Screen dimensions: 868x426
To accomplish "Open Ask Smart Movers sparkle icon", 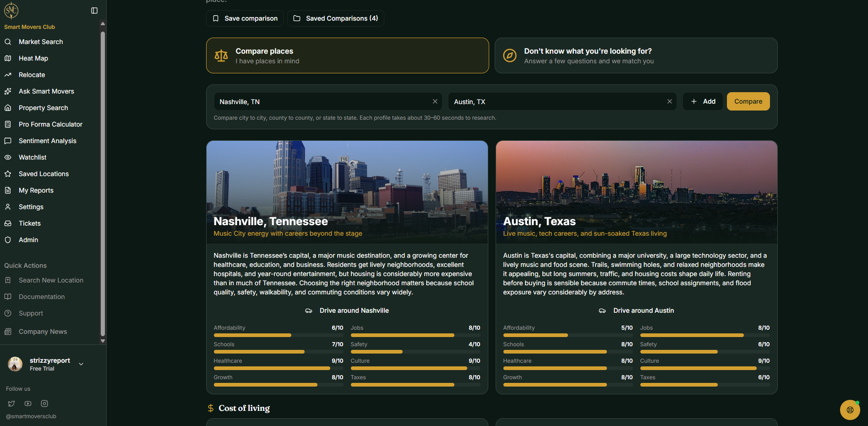I will (8, 91).
